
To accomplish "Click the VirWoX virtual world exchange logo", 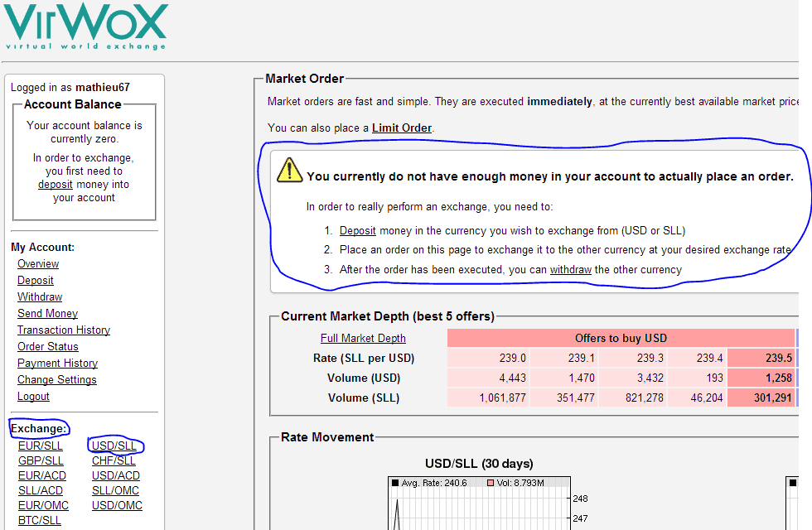I will (85, 26).
